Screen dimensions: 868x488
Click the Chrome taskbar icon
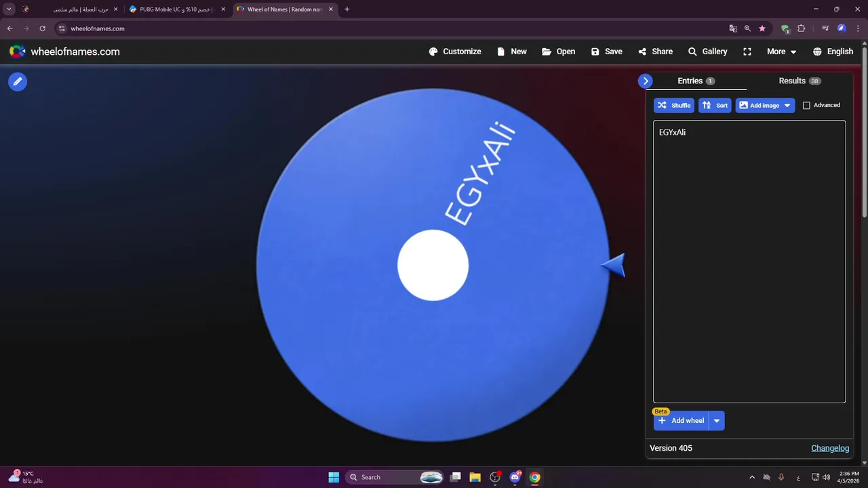[x=535, y=477]
